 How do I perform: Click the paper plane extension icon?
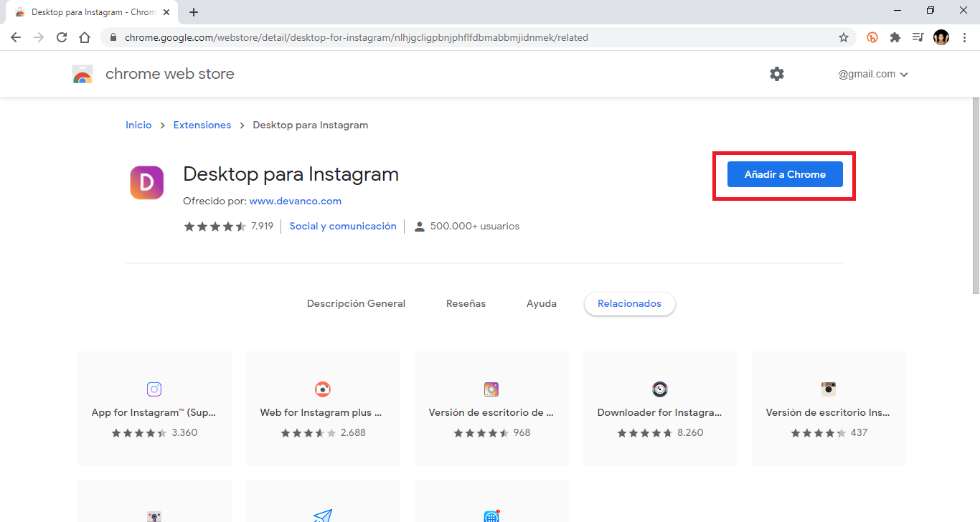pos(323,516)
